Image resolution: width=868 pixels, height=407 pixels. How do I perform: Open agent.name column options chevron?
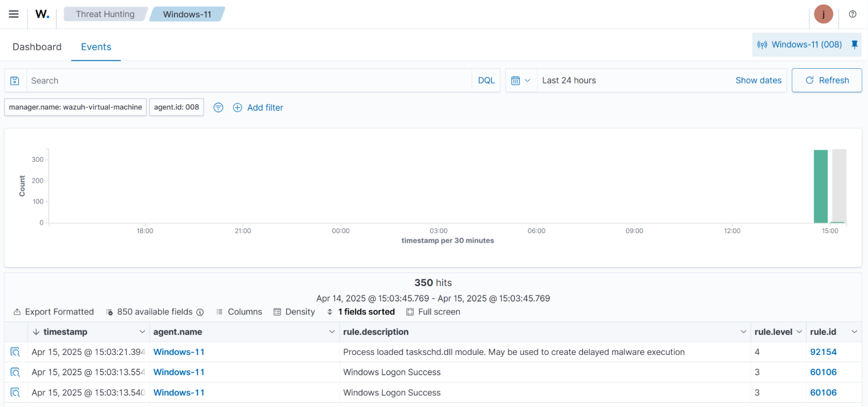[x=332, y=332]
